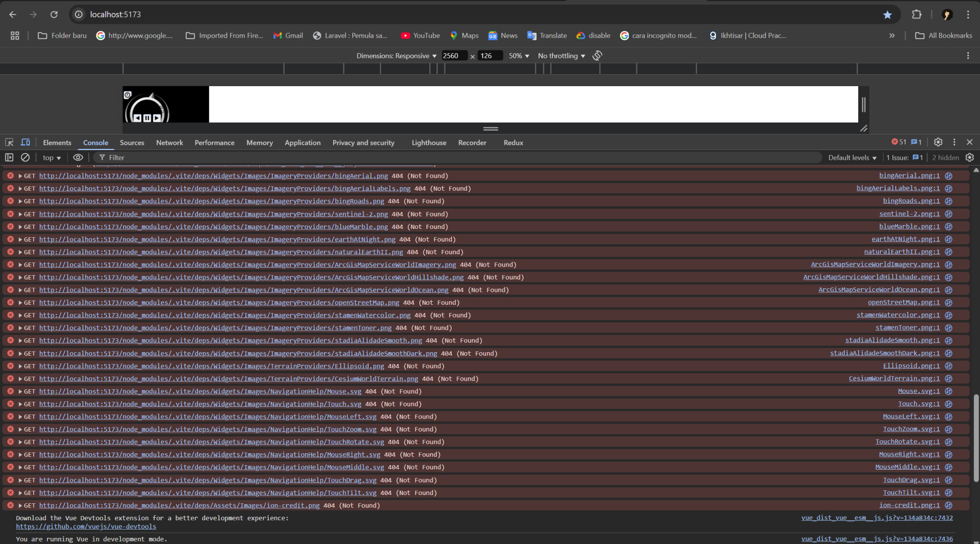Close the DevTools panel
The image size is (980, 544).
point(970,142)
